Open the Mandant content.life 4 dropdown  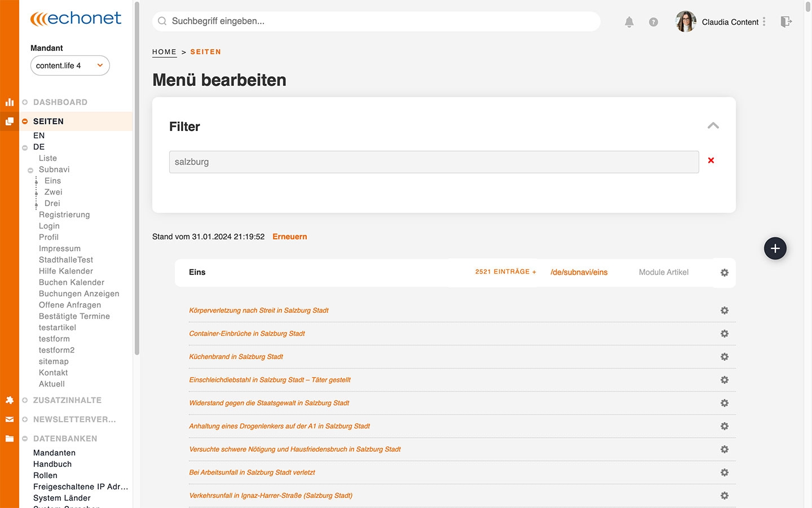(70, 65)
